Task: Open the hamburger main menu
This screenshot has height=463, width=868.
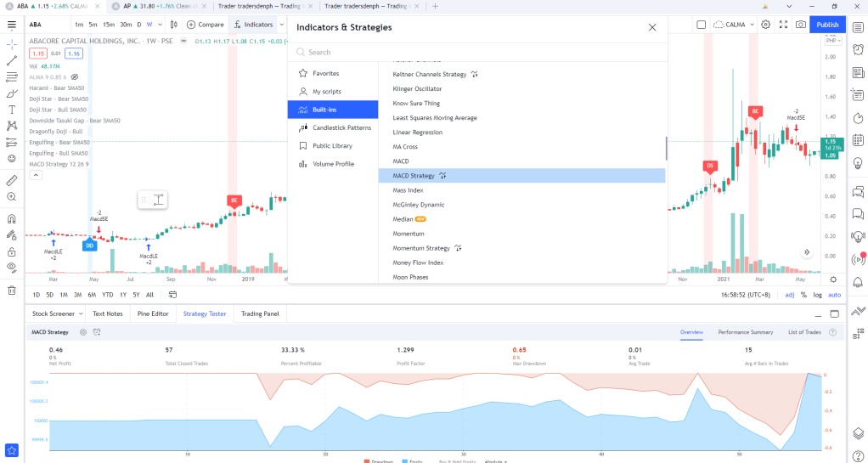Action: [12, 25]
